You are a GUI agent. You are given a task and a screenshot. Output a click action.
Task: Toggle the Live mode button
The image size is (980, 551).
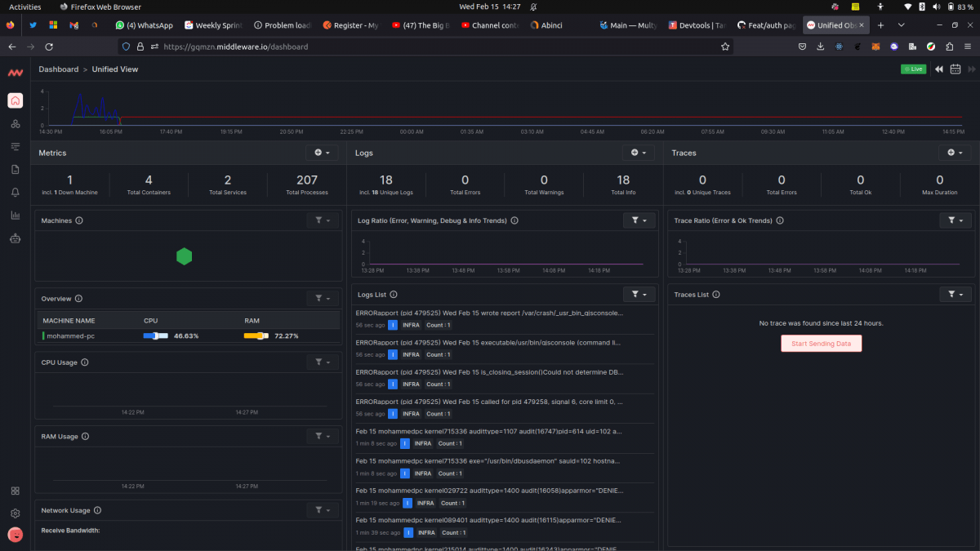[914, 69]
